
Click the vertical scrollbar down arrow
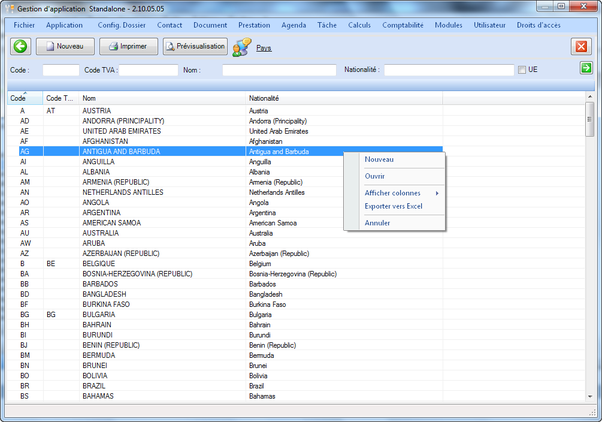(x=590, y=397)
